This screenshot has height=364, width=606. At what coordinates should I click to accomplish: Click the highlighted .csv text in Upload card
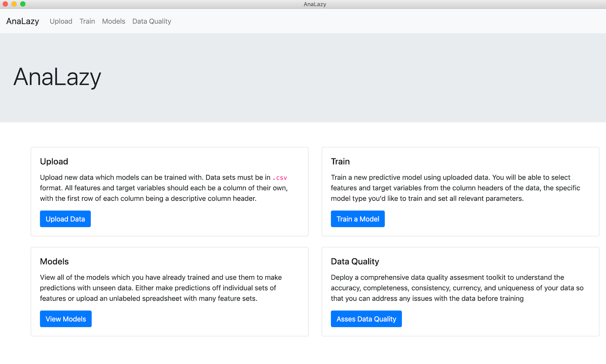[x=280, y=178]
